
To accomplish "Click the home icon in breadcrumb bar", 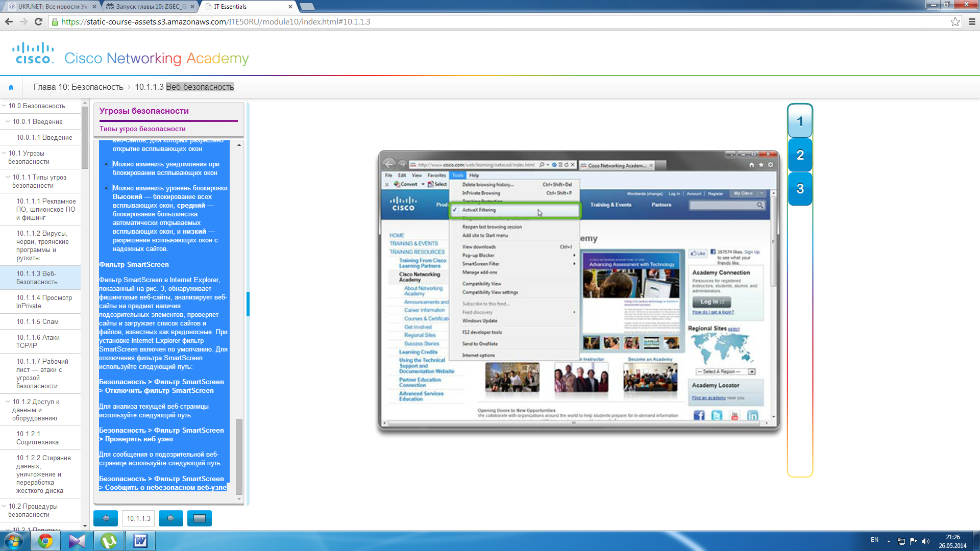I will (x=11, y=87).
